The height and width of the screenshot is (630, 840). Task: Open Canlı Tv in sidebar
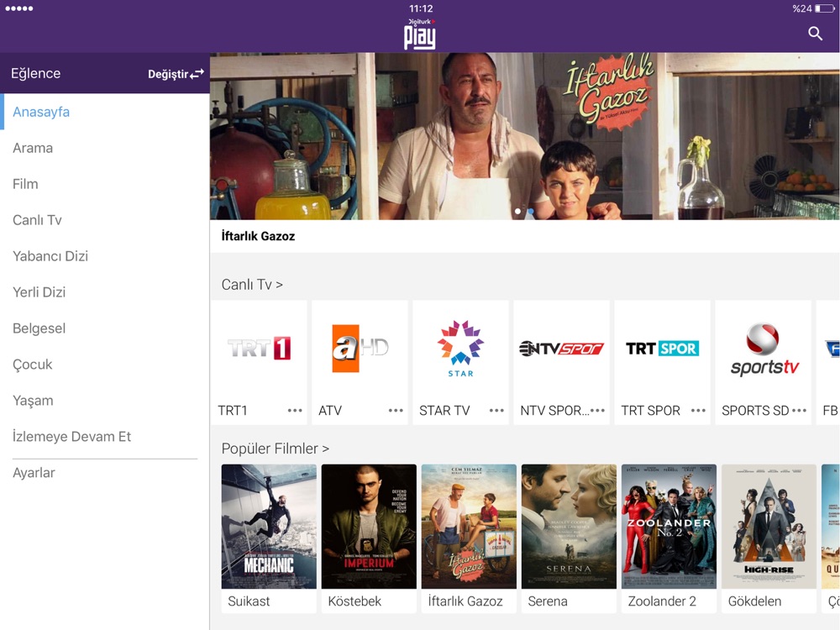[105, 220]
